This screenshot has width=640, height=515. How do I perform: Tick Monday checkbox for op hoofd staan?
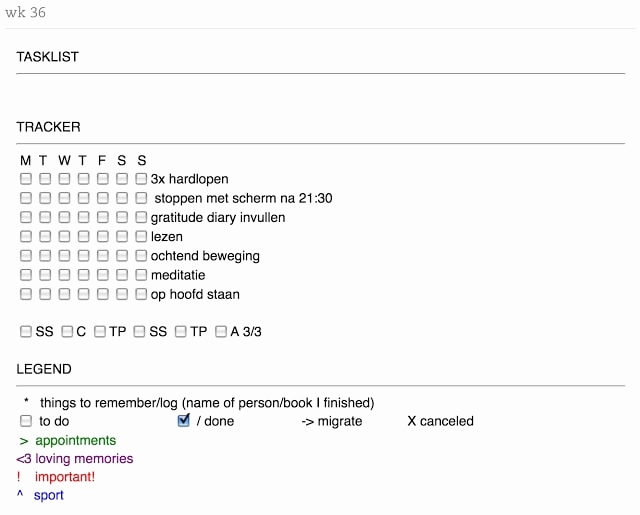tap(26, 294)
